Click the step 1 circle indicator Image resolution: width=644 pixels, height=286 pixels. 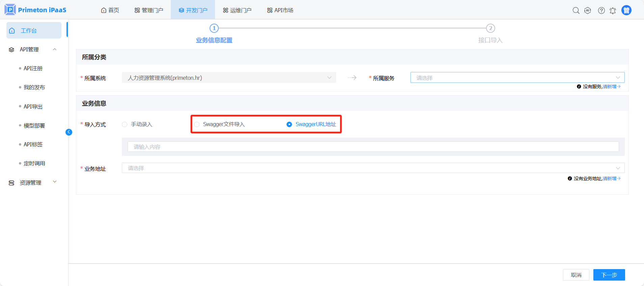click(214, 28)
